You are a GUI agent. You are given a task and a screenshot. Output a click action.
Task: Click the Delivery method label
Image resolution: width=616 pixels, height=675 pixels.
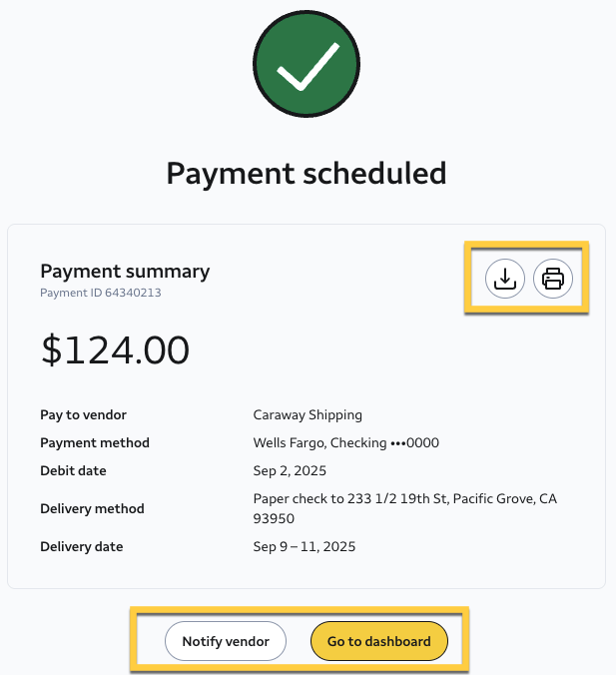coord(92,508)
